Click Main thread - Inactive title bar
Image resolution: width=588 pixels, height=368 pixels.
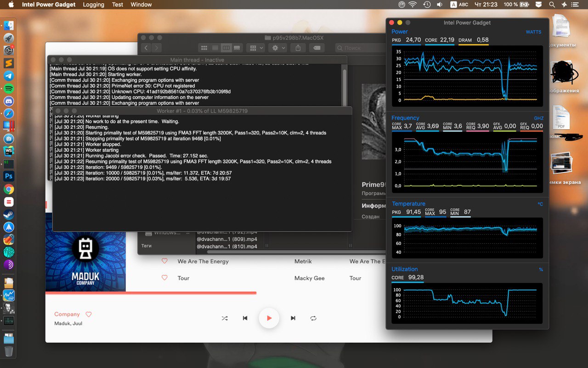[x=197, y=60]
